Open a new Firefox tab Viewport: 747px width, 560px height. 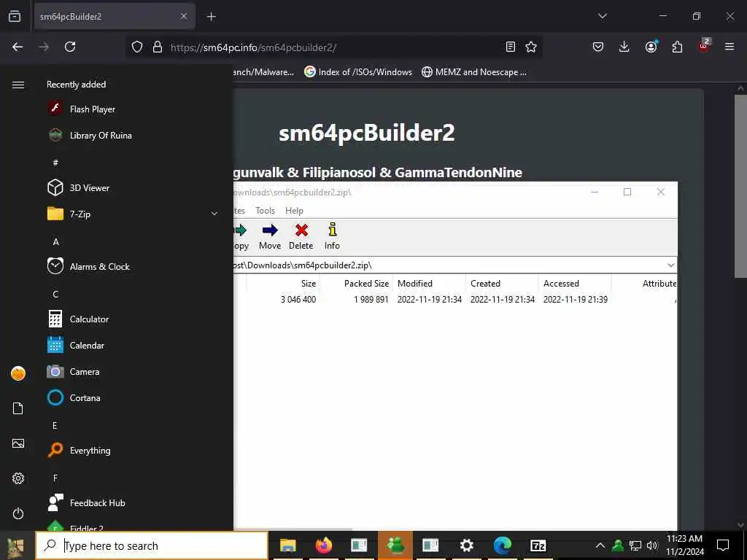point(211,17)
